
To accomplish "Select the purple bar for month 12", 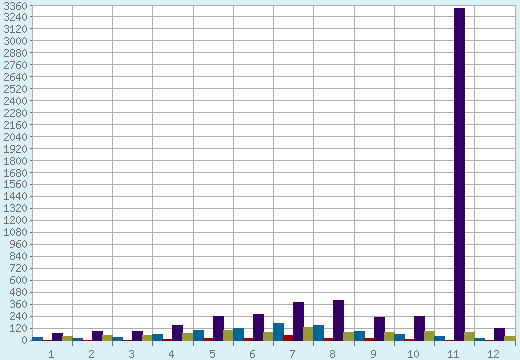I will 499,334.
